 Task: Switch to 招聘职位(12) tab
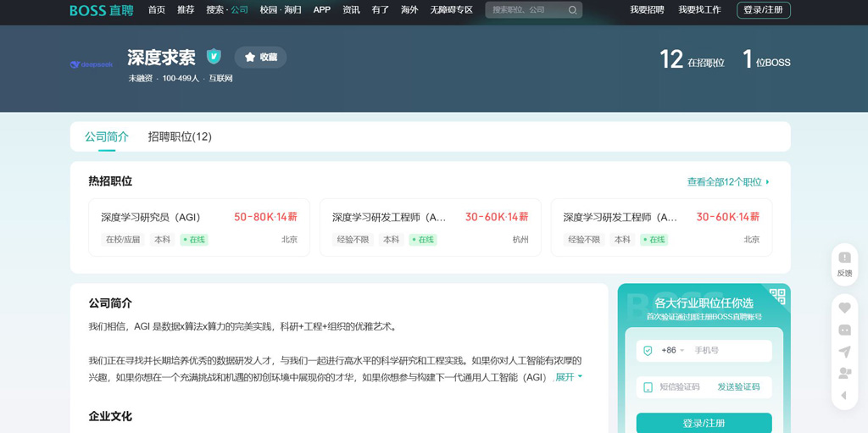click(180, 136)
